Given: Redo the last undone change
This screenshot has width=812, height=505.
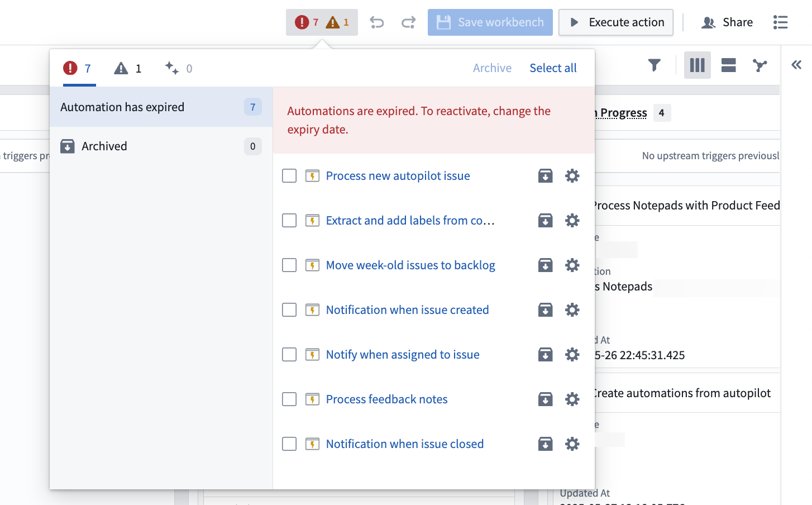Looking at the screenshot, I should pos(408,22).
